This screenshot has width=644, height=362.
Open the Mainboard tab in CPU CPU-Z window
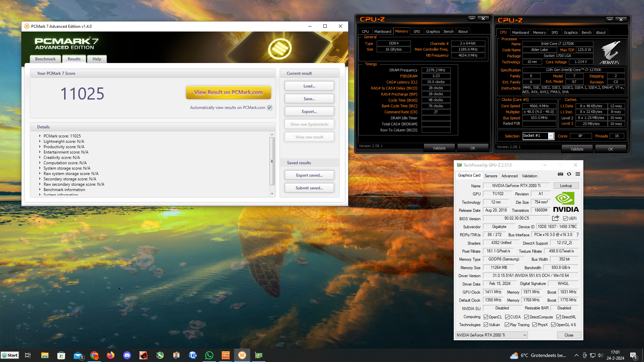[x=520, y=33]
